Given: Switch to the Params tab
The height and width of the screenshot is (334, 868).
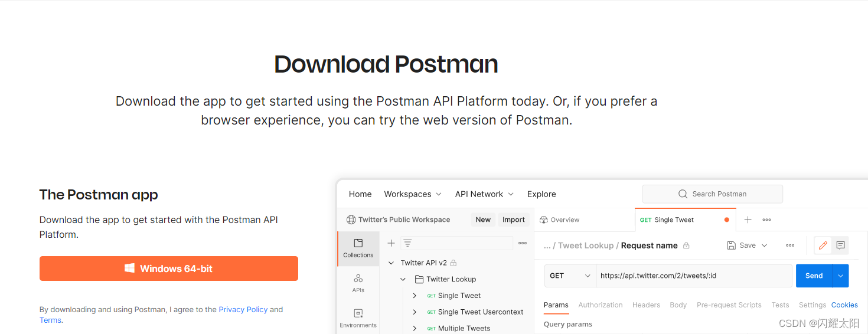Looking at the screenshot, I should 556,305.
